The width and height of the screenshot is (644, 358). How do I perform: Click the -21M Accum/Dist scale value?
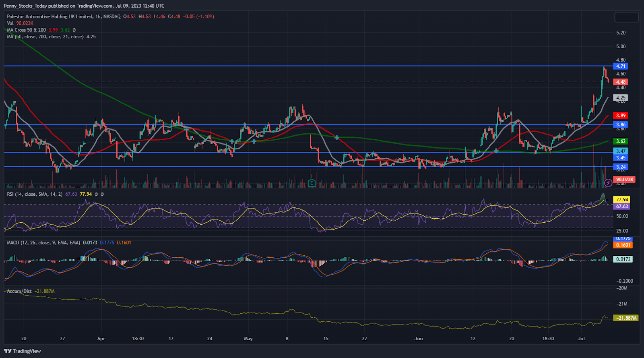622,304
